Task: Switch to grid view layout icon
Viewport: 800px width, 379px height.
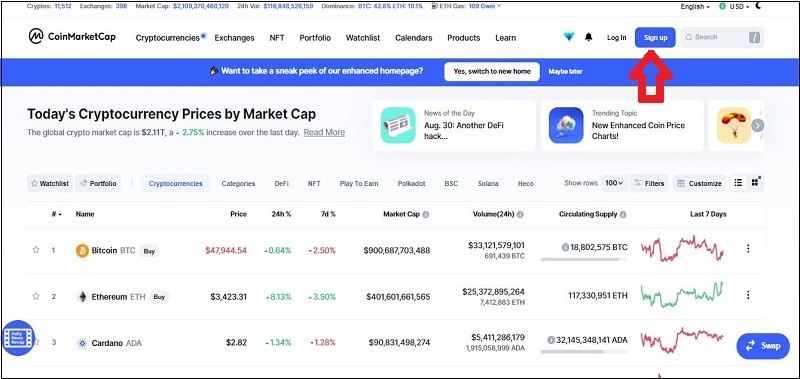Action: click(x=756, y=183)
